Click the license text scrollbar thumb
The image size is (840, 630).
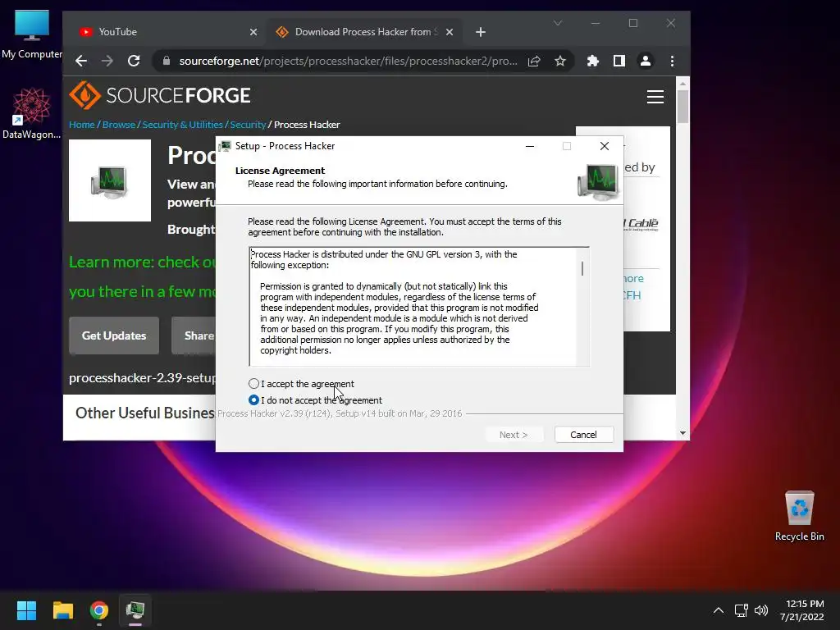(x=582, y=268)
